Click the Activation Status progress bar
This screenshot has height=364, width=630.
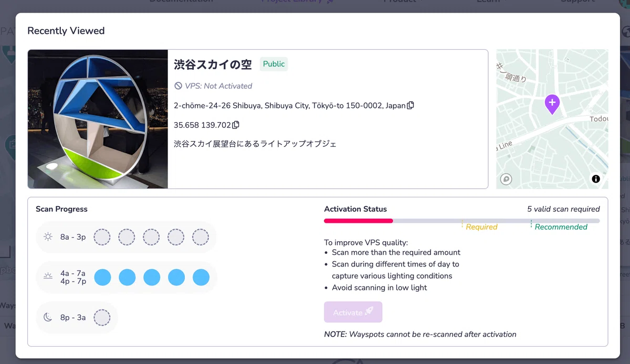click(x=462, y=221)
